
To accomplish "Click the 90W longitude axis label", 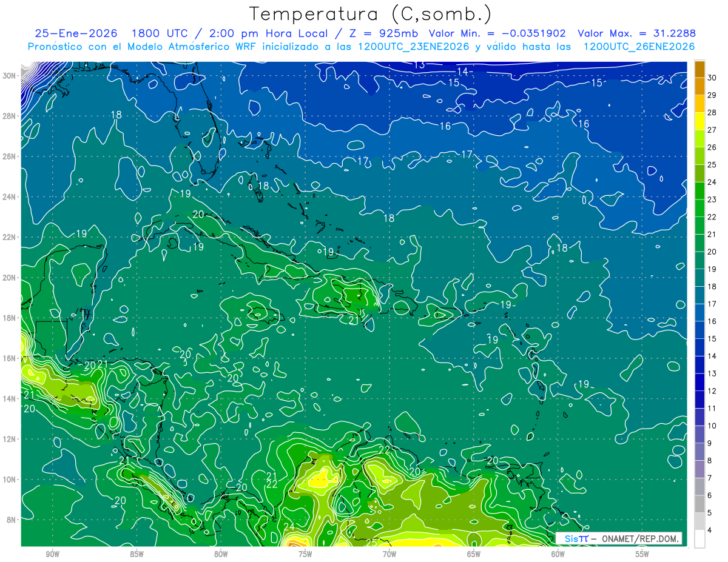I will click(52, 554).
